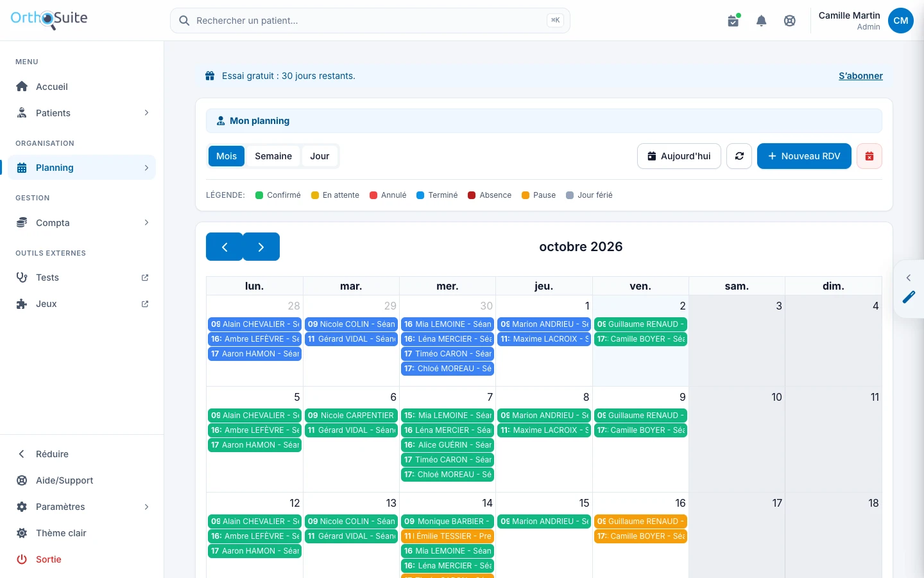Expand the Compta submenu chevron
Viewport: 924px width, 578px height.
click(x=146, y=223)
